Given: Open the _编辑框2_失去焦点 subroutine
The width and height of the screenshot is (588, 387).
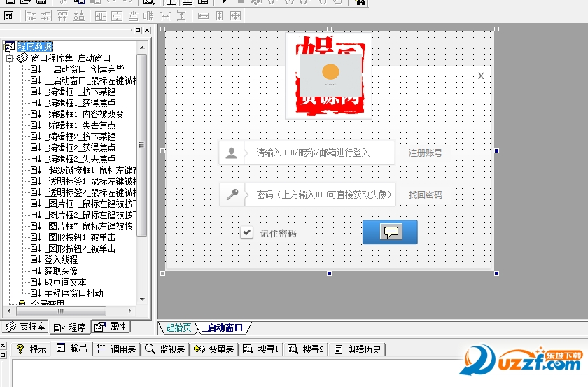Looking at the screenshot, I should tap(80, 159).
